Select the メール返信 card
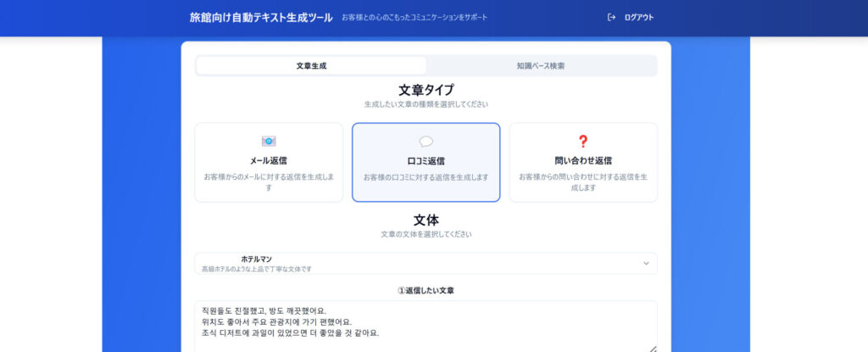868x352 pixels. coord(269,162)
